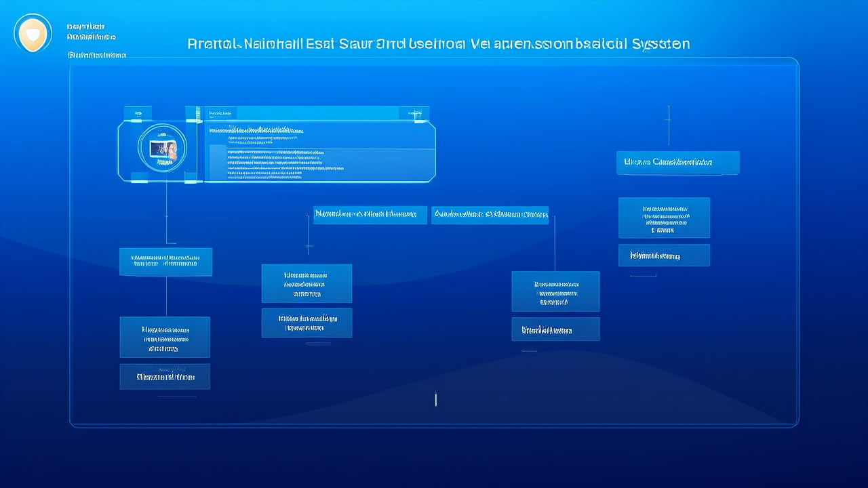Screen dimensions: 868x488
Task: Select the header tab of the info panel
Action: [x=220, y=113]
